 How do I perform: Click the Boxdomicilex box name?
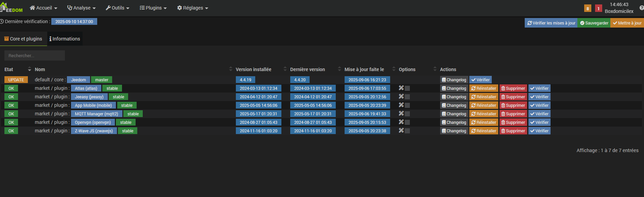point(619,11)
